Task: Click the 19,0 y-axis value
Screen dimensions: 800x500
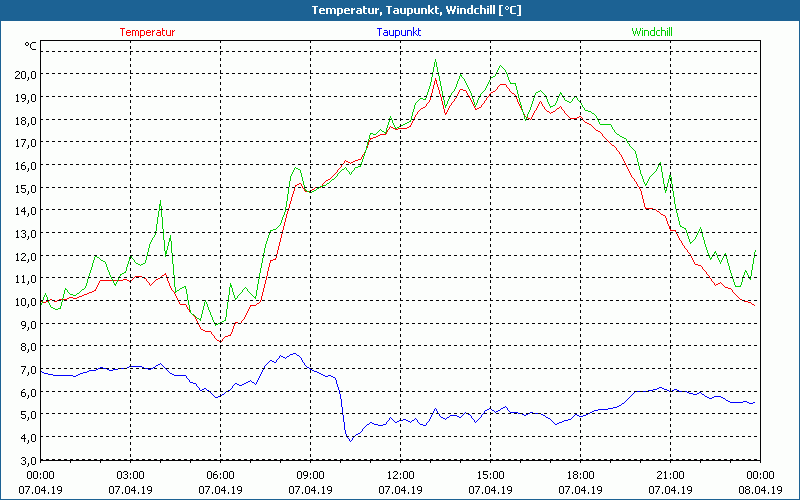Action: 26,98
